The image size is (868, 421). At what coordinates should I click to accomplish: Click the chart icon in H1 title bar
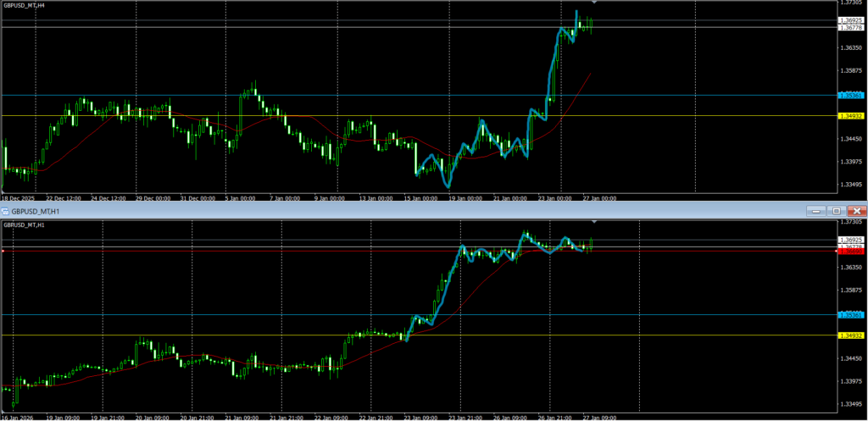point(5,210)
